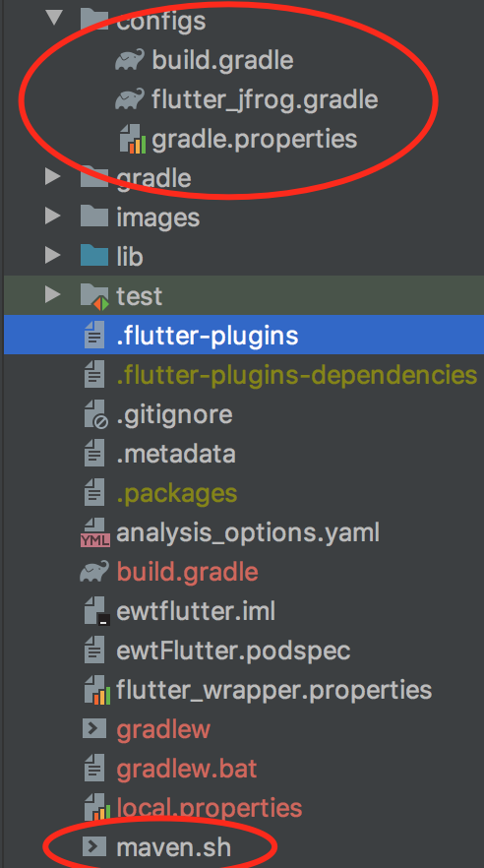This screenshot has width=484, height=868.
Task: Click the Gradle elephant icon beside flutter_jfrog.gradle
Action: pyautogui.click(x=130, y=99)
